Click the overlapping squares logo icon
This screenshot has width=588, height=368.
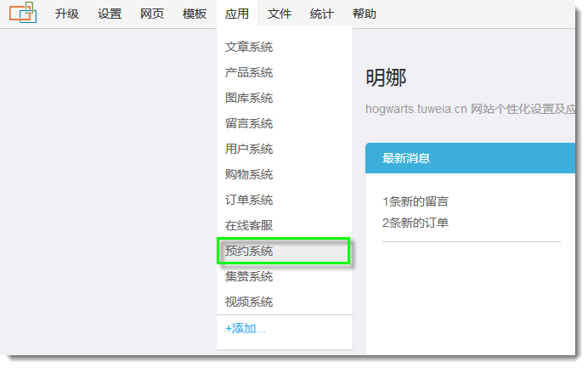[23, 13]
